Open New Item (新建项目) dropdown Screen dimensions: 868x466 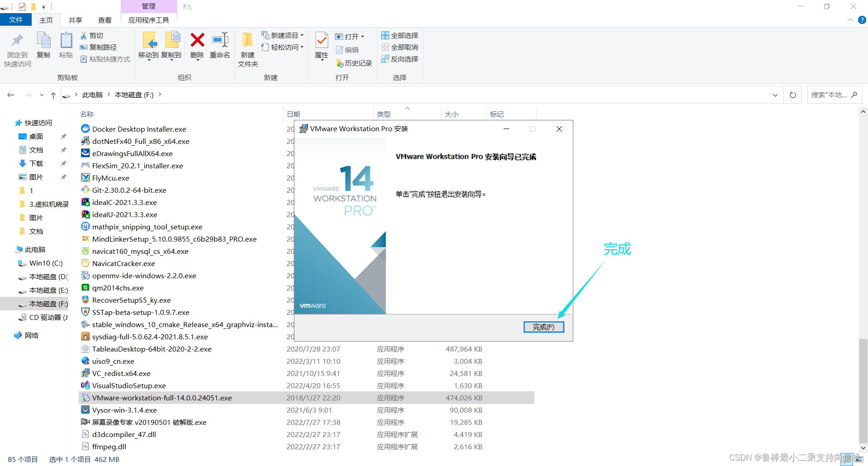click(283, 35)
